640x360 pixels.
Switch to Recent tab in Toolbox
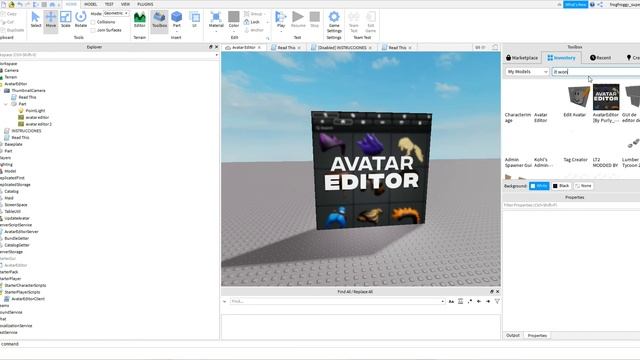600,58
